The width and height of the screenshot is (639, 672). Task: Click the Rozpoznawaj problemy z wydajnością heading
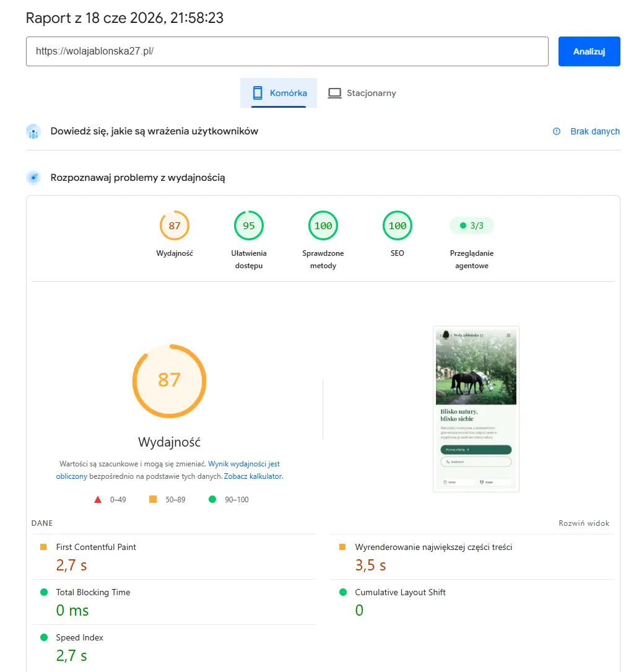click(x=137, y=177)
